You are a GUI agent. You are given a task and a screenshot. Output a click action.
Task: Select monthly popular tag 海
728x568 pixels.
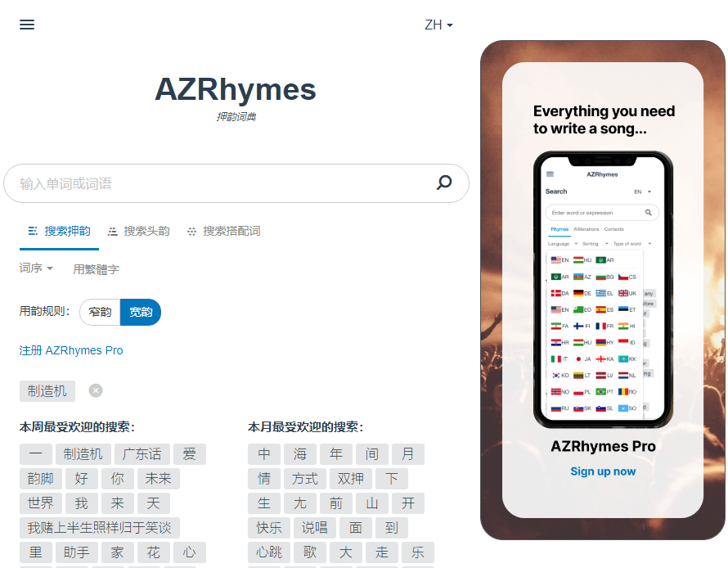pyautogui.click(x=300, y=454)
